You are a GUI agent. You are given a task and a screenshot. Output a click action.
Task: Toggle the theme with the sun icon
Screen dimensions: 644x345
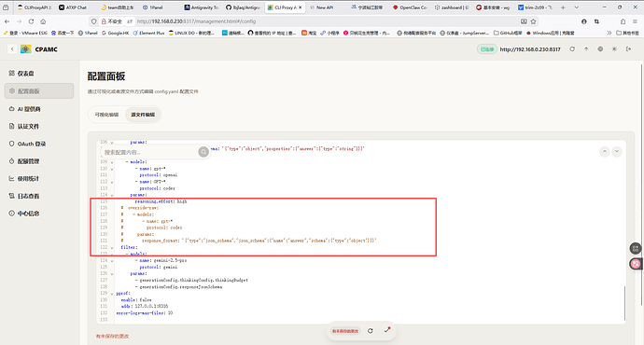(614, 49)
